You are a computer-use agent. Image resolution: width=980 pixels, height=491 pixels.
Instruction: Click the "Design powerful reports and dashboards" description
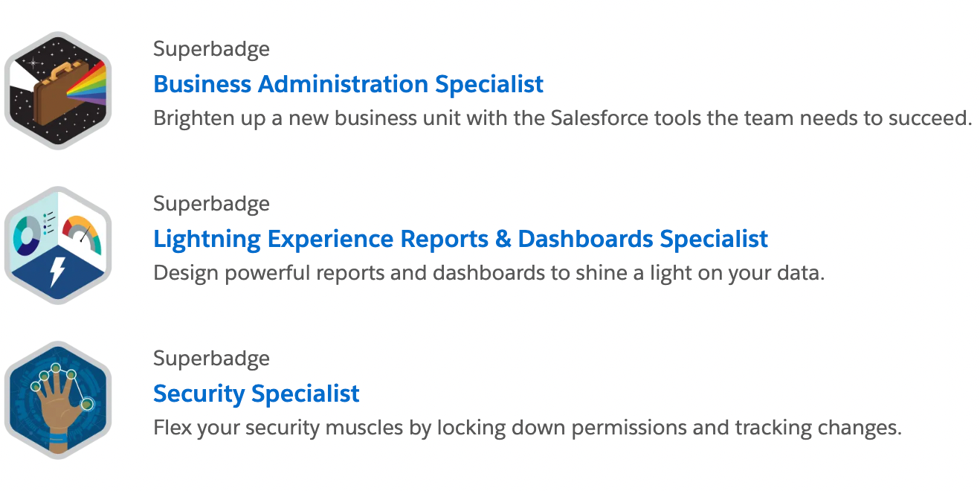(x=489, y=273)
